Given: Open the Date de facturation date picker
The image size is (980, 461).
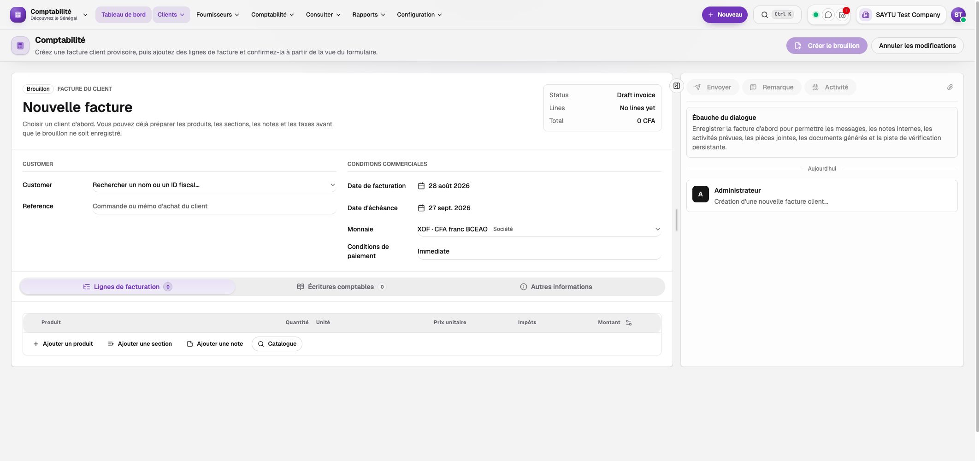Looking at the screenshot, I should click(x=443, y=186).
